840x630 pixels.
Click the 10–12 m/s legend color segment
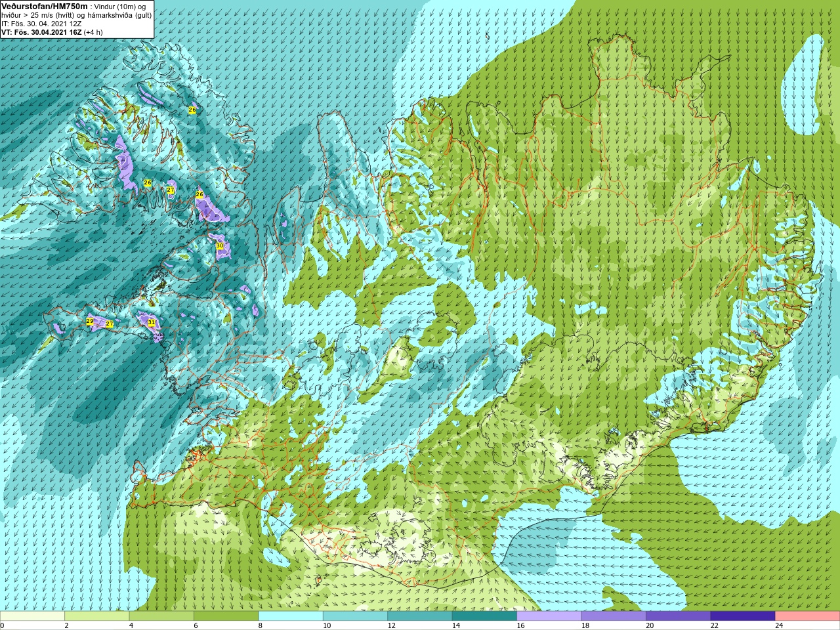click(355, 616)
